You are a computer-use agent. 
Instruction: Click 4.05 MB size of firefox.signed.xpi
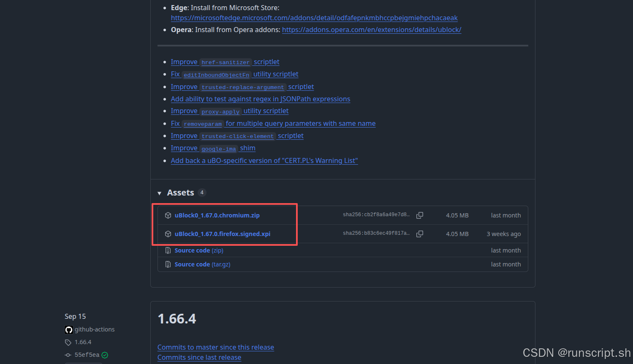click(x=457, y=234)
